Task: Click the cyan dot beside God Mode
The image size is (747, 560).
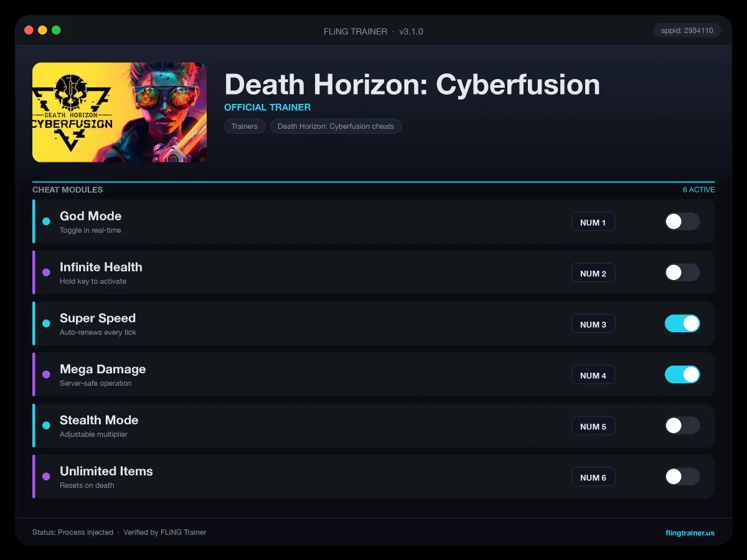Action: point(46,222)
